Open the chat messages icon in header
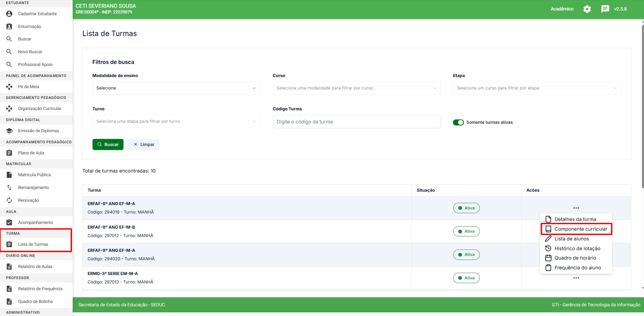Screen dimensions: 644x316 (605, 9)
